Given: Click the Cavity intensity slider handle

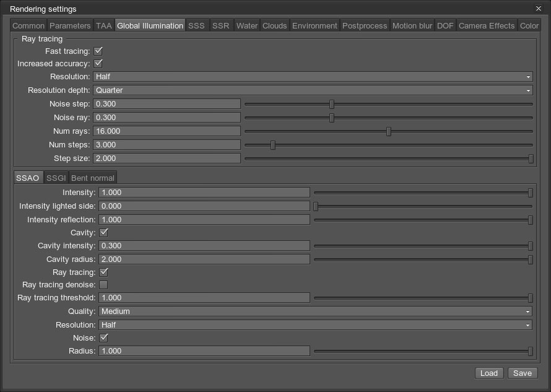Looking at the screenshot, I should [531, 246].
